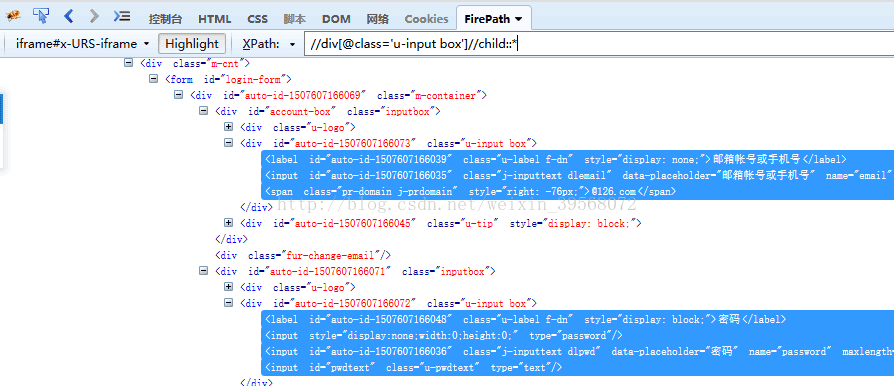Select the input j-inputtext dlemail row
The height and width of the screenshot is (386, 894).
(577, 175)
